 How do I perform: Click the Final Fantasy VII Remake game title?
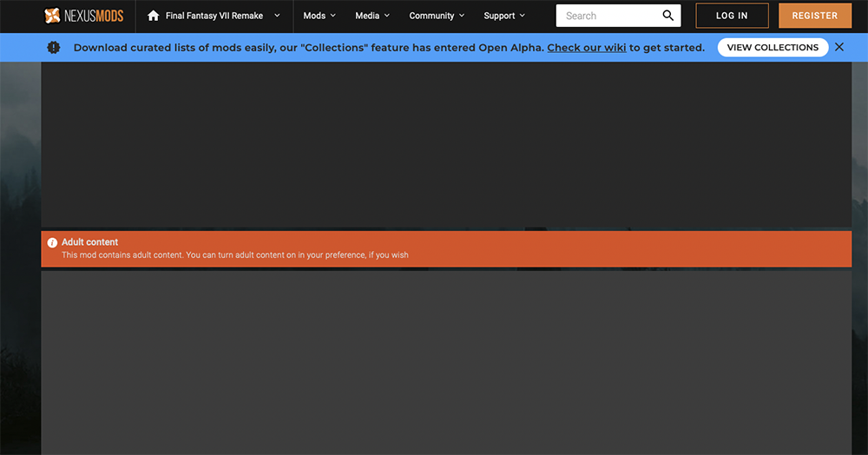[214, 16]
